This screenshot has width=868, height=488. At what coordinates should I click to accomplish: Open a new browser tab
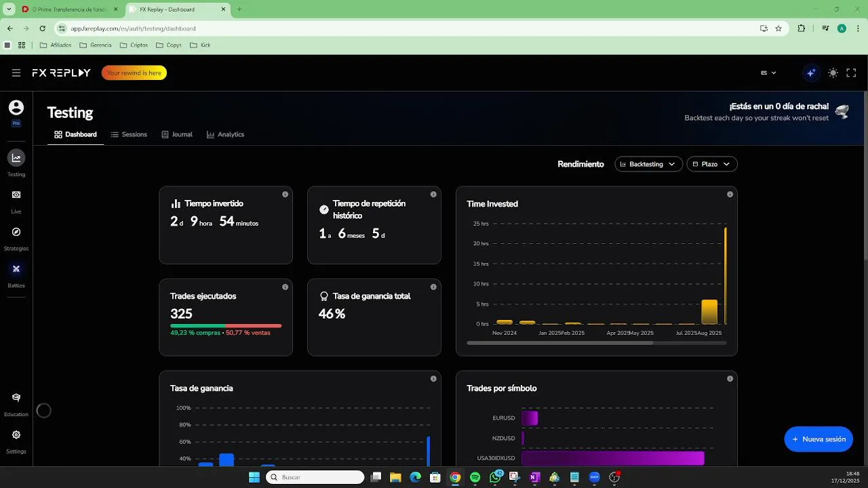(239, 9)
